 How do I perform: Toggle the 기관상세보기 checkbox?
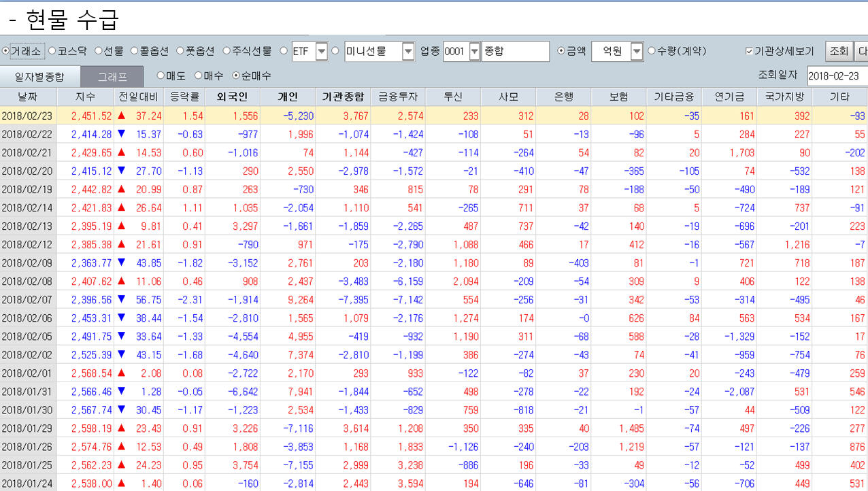click(x=749, y=51)
